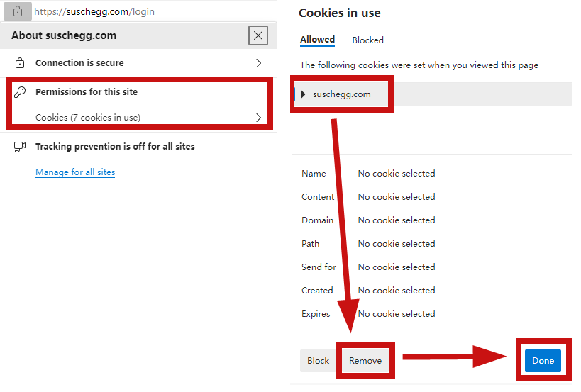This screenshot has width=581, height=392.
Task: Click Cookies (7 cookies in use) text
Action: (88, 118)
